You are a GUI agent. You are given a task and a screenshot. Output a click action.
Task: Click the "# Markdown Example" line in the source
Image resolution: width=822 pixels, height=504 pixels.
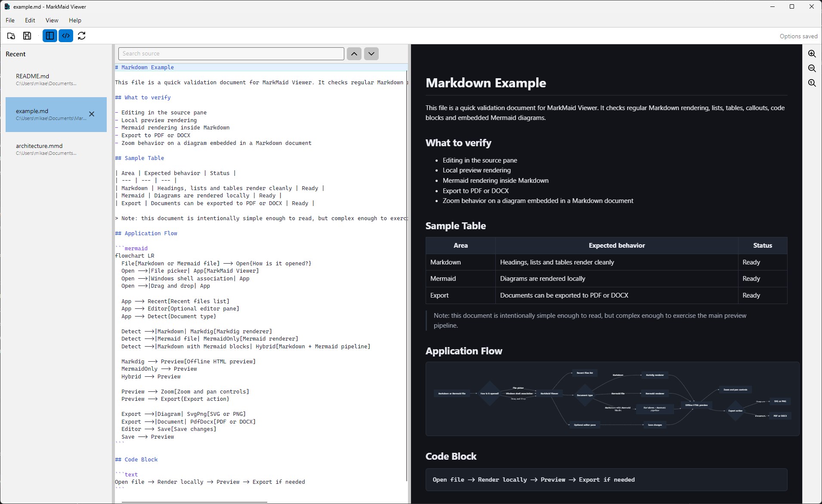click(145, 68)
